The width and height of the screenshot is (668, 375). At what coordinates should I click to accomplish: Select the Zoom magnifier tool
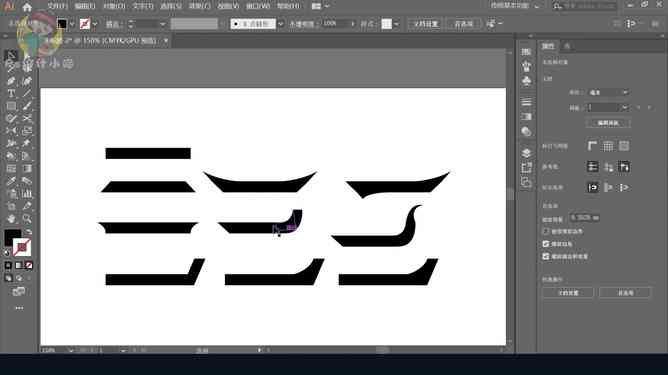pyautogui.click(x=27, y=219)
